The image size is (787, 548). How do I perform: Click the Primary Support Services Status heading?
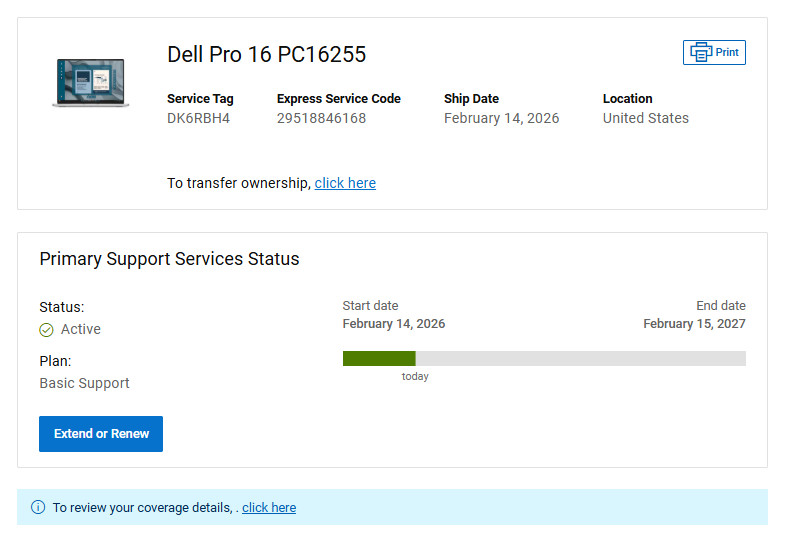click(x=169, y=259)
